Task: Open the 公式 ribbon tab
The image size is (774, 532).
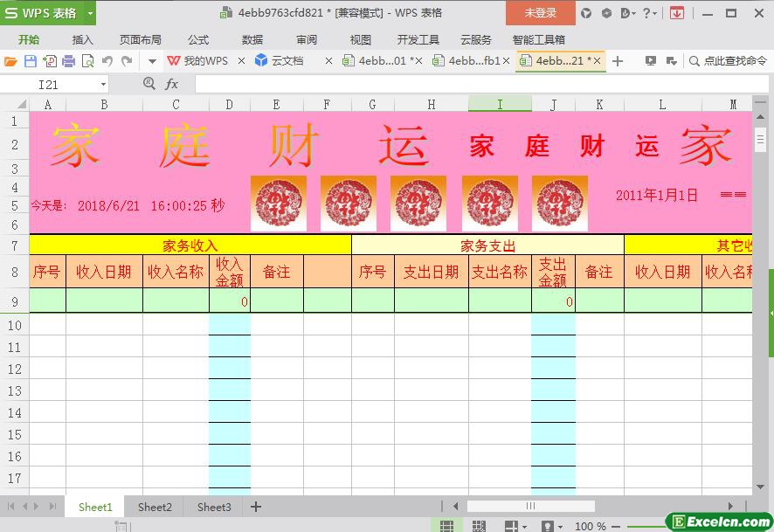Action: (198, 39)
